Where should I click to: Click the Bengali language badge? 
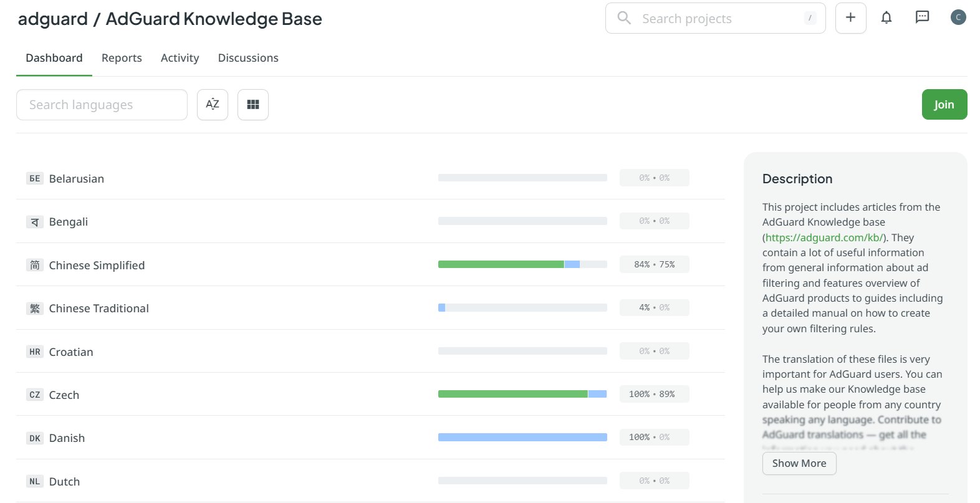pyautogui.click(x=35, y=222)
